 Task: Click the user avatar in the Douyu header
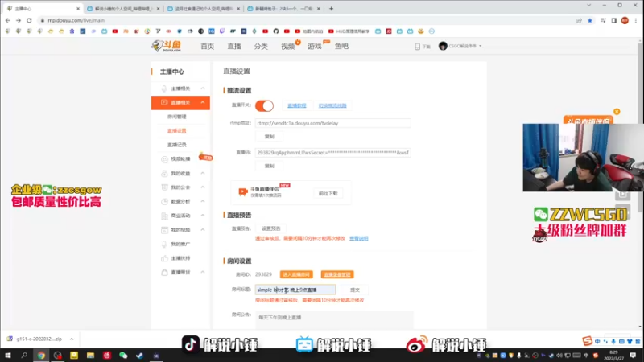click(443, 46)
